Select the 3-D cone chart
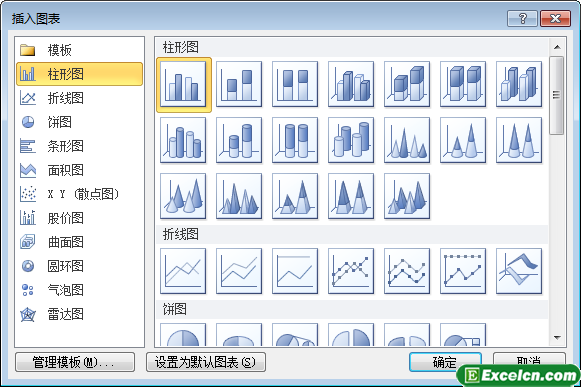Screen dimensions: 581x387 point(183,196)
